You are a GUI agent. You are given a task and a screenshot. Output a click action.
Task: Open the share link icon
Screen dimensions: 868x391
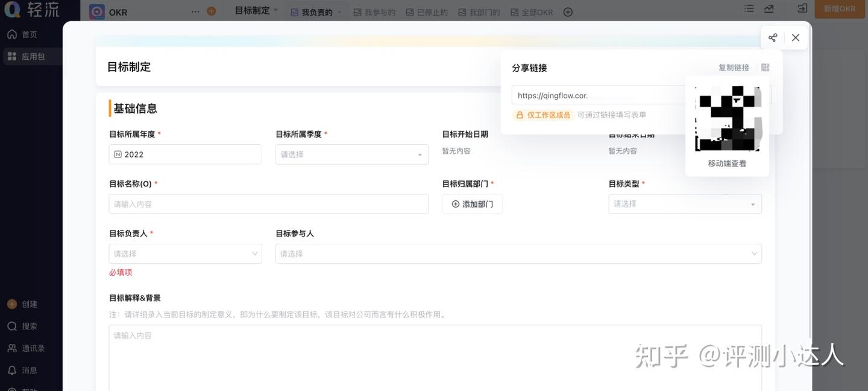[773, 37]
